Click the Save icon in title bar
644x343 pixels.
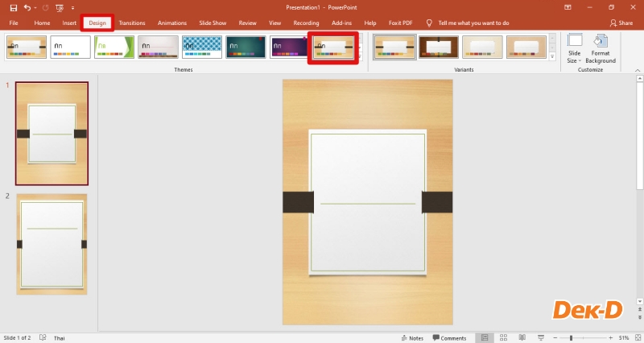(x=13, y=7)
